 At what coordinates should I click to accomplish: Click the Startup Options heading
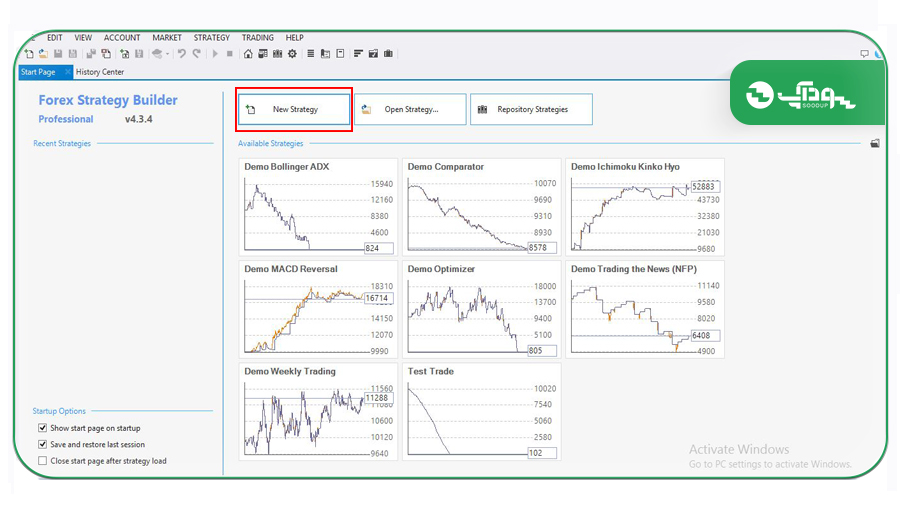pos(59,411)
